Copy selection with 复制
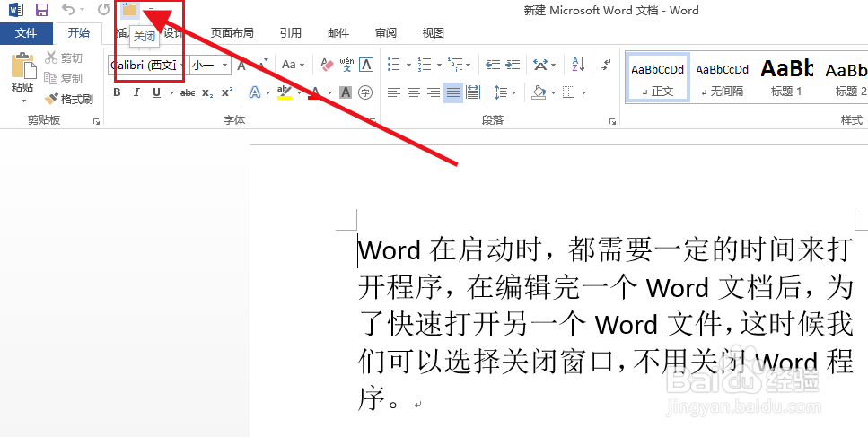Viewport: 868px width, 437px height. pyautogui.click(x=65, y=79)
